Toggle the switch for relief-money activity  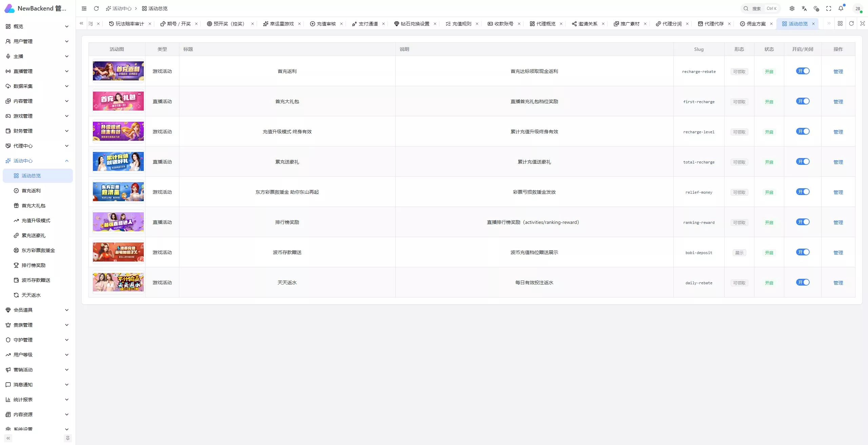pos(803,192)
